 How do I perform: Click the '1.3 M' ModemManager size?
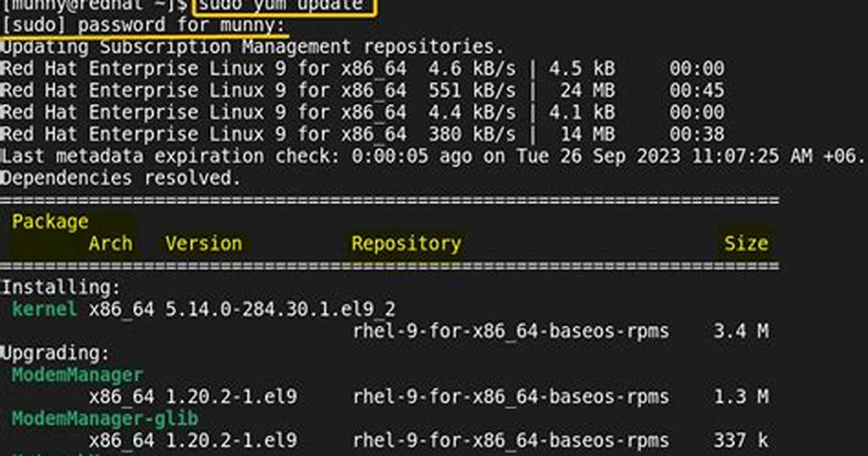[x=741, y=396]
